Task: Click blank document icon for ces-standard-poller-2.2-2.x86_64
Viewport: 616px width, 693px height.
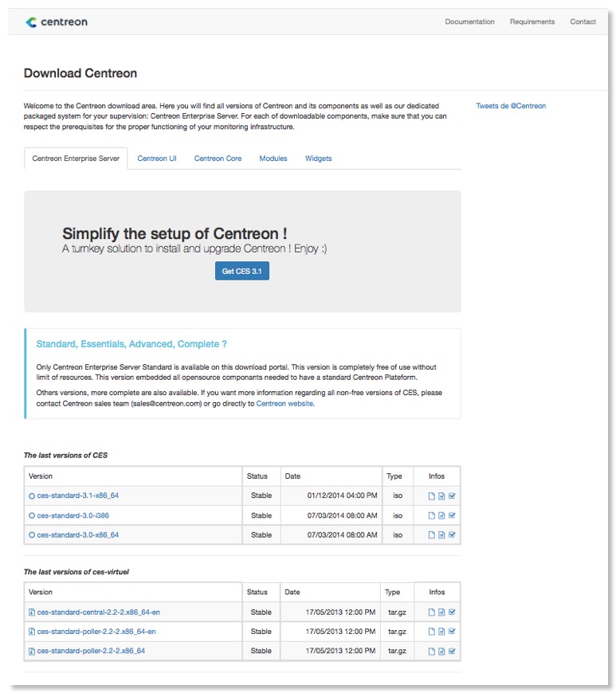Action: (432, 652)
